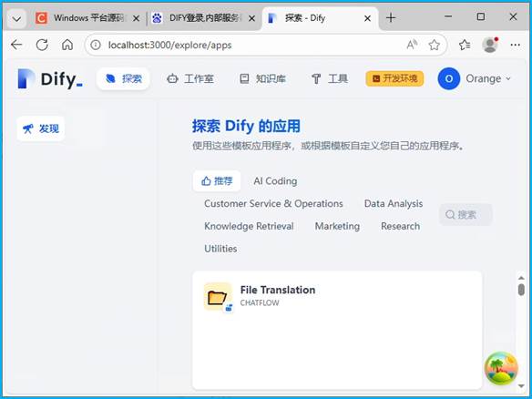This screenshot has height=399, width=532.
Task: Click the app list scrollbar thumb
Action: coord(521,290)
